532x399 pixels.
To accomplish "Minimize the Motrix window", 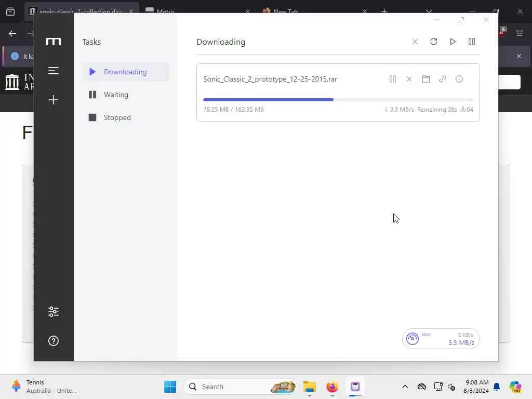I will pos(436,20).
